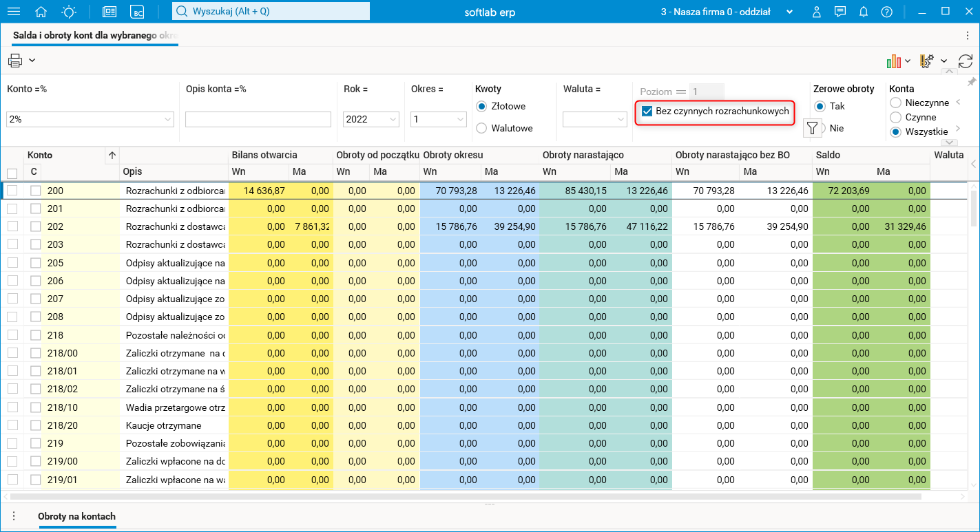This screenshot has width=980, height=532.
Task: Switch to Obroty na kontach tab
Action: click(76, 516)
